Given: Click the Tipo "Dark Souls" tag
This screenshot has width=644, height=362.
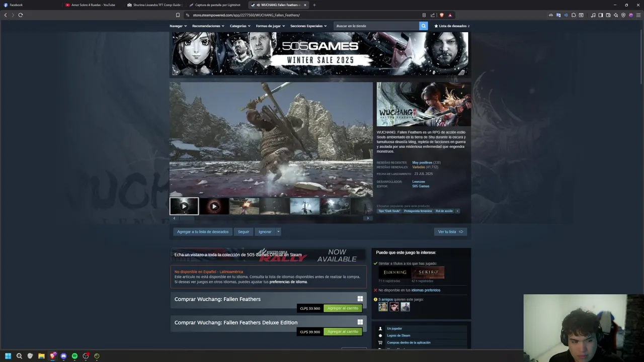Looking at the screenshot, I should click(389, 211).
